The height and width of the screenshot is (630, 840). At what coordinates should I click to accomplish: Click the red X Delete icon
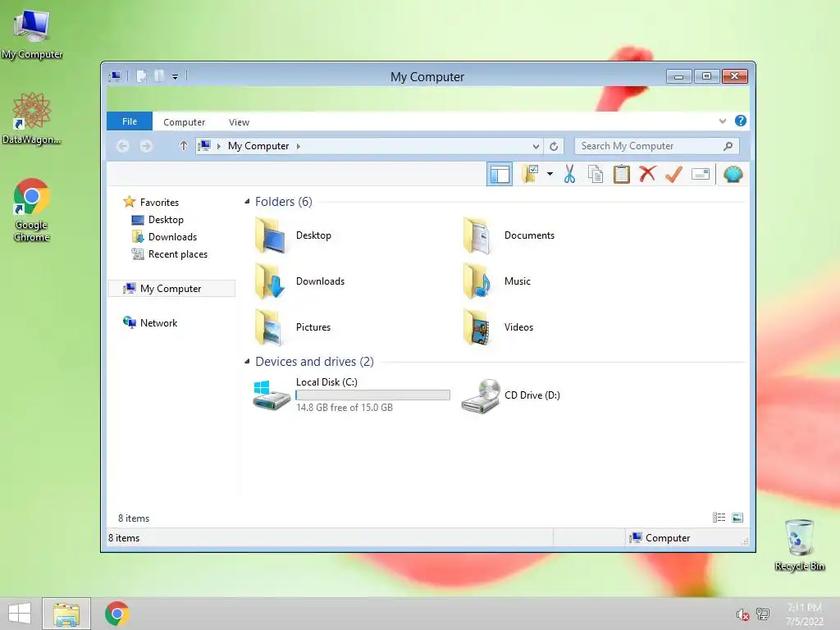point(647,174)
